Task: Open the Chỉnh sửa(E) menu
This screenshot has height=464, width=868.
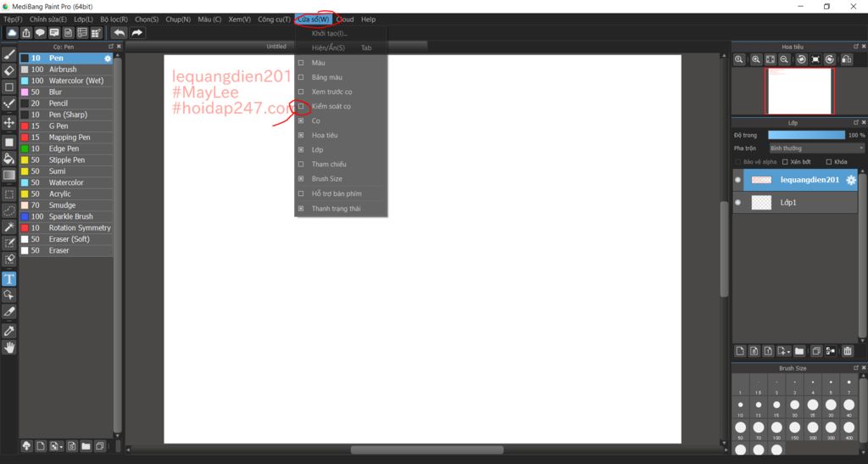Action: click(48, 20)
